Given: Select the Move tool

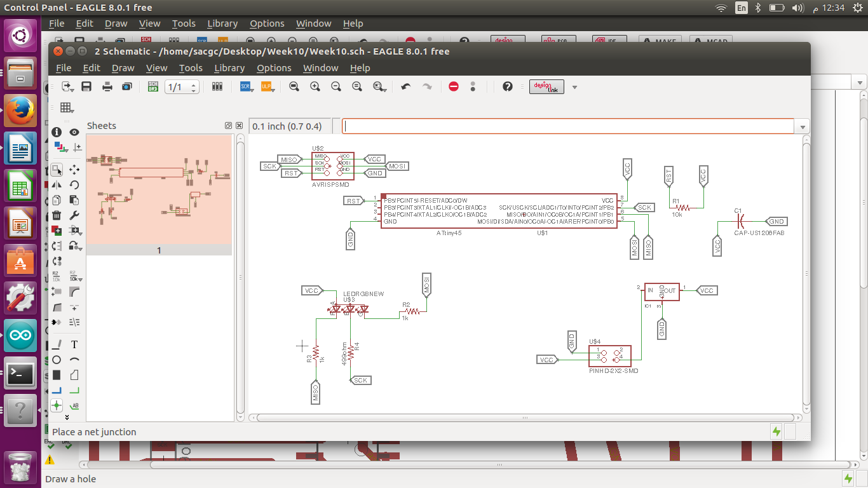Looking at the screenshot, I should (x=74, y=170).
